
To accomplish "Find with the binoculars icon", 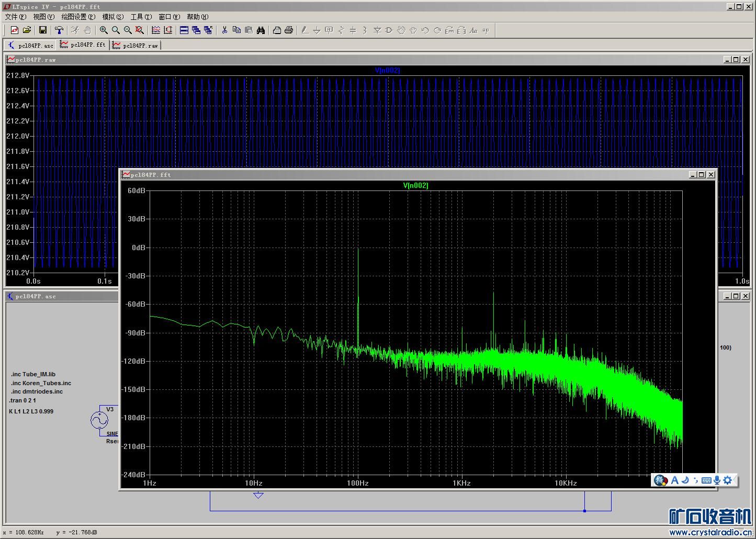I will click(261, 30).
